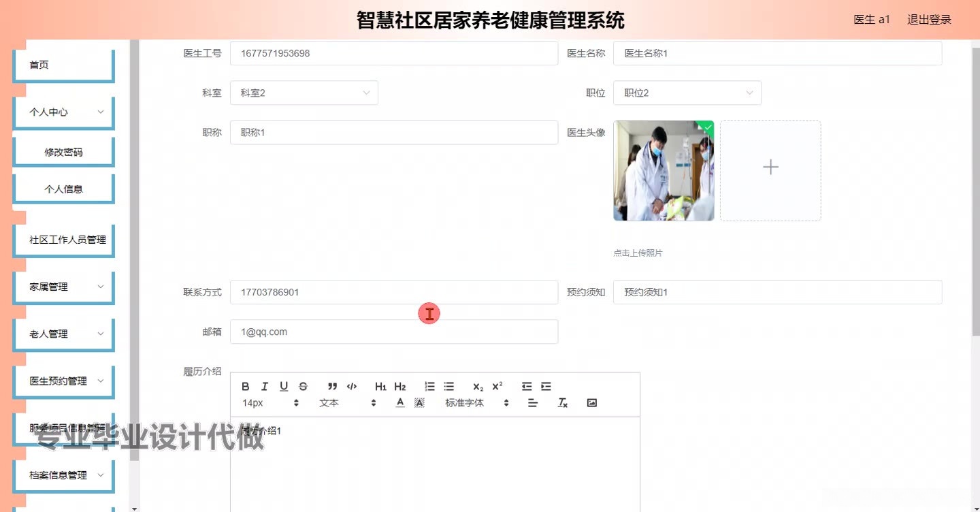Click the plus box to upload a photo
Image resolution: width=980 pixels, height=512 pixels.
[x=770, y=171]
